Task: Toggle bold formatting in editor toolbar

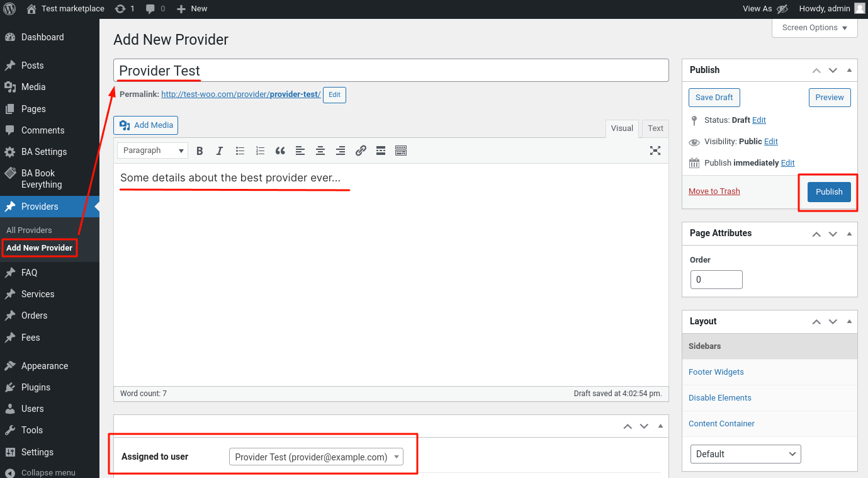Action: point(200,151)
